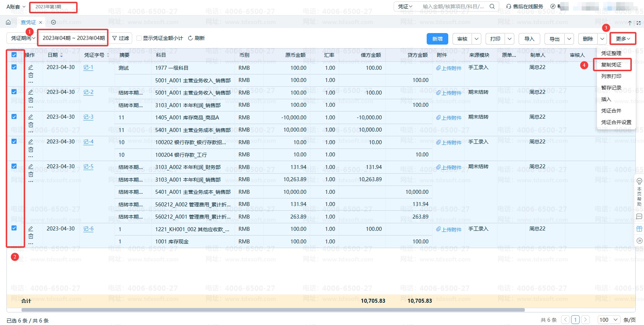Uncheck the checkbox for voucher 记-4
644x325 pixels.
[x=14, y=142]
